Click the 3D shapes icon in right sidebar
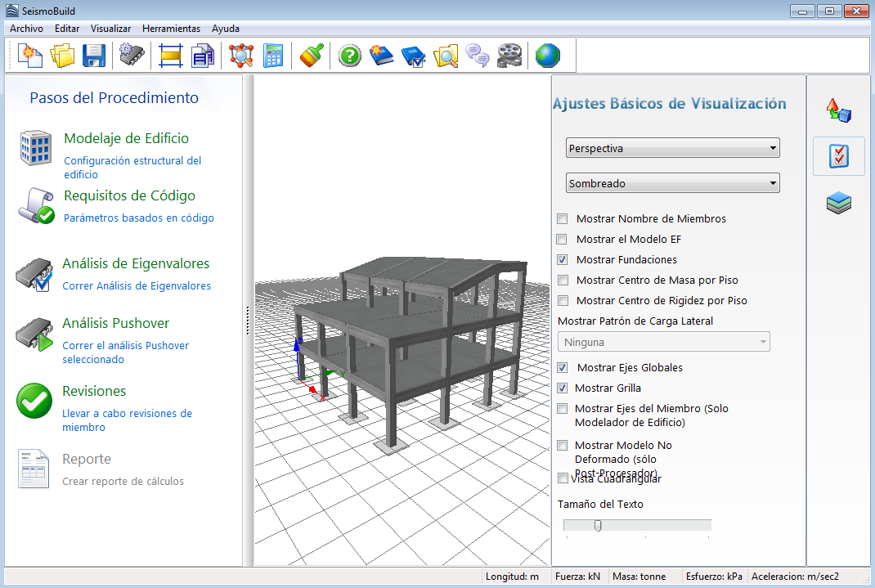875x588 pixels. coord(839,110)
